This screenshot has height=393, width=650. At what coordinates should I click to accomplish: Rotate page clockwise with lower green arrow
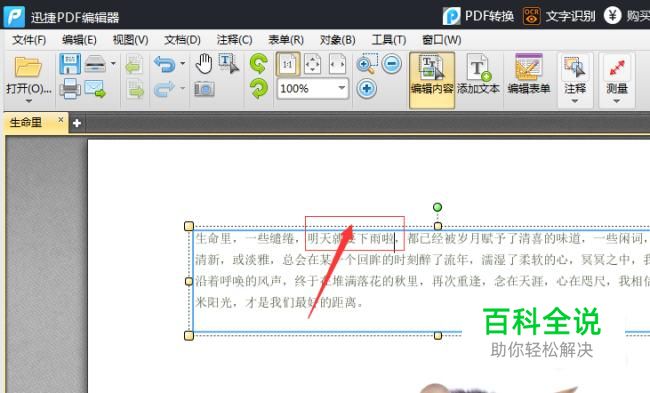coord(259,89)
